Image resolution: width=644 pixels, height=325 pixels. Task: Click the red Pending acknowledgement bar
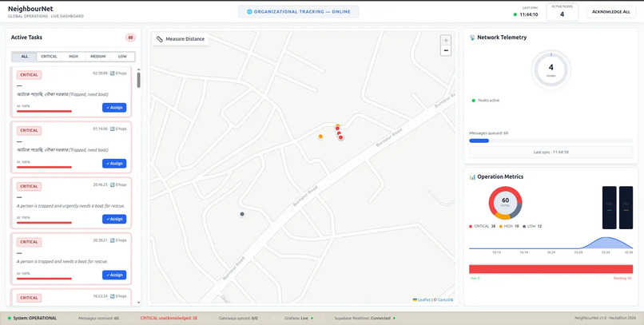[551, 269]
